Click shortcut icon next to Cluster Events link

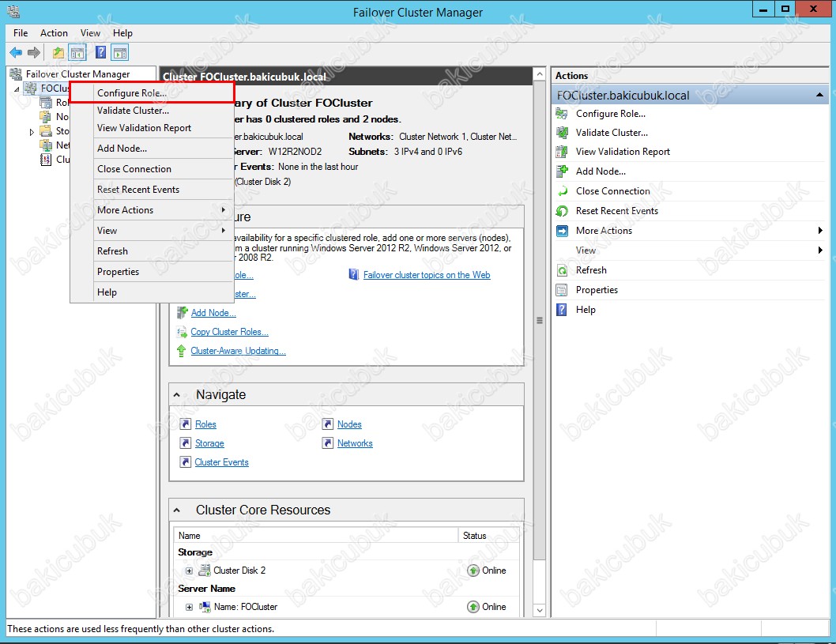tap(185, 461)
